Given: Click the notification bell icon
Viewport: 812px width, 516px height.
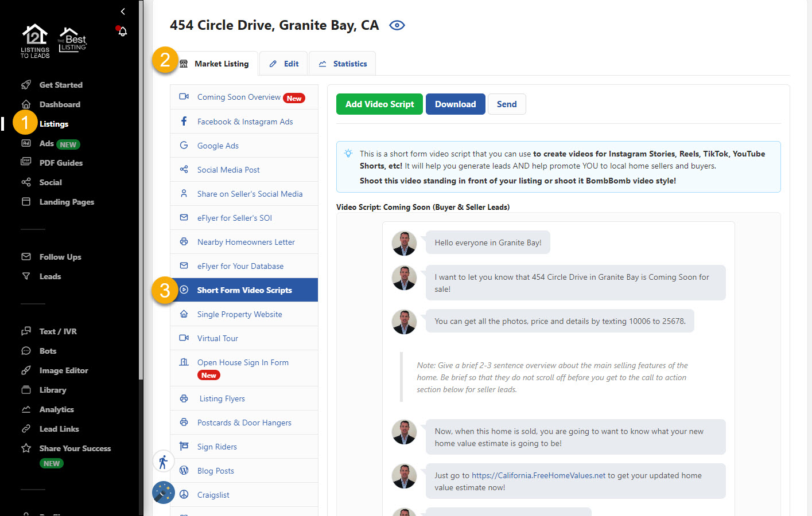Looking at the screenshot, I should 122,32.
